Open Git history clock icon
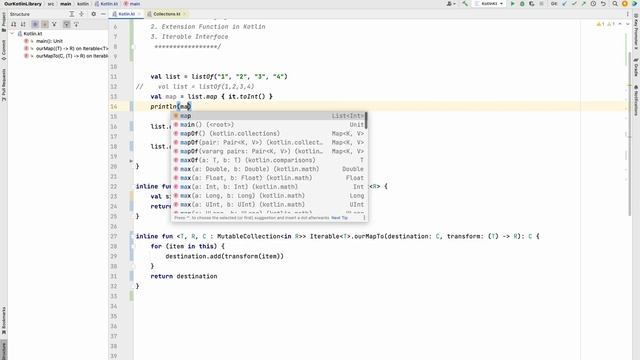Screen dimensions: 640x360 593,4
